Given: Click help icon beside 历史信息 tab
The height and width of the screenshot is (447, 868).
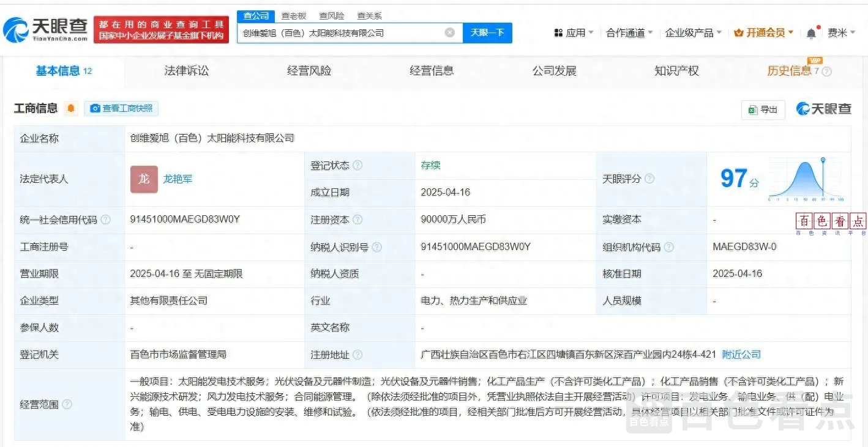Looking at the screenshot, I should (x=827, y=72).
